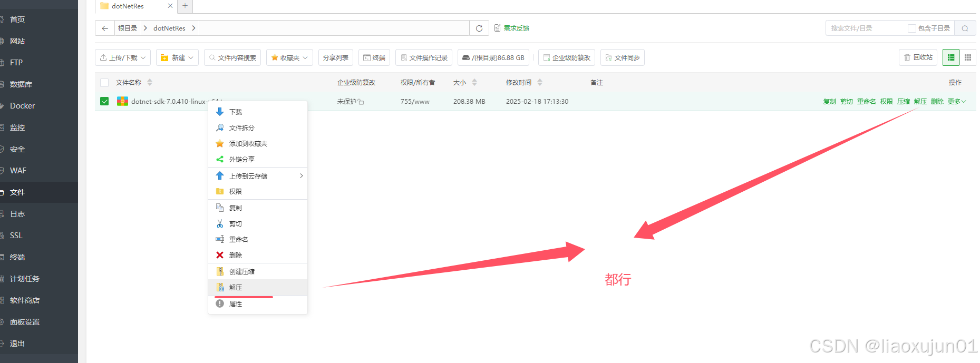This screenshot has height=363, width=980.
Task: Sort by 修改时间 column arrows
Action: pyautogui.click(x=540, y=82)
